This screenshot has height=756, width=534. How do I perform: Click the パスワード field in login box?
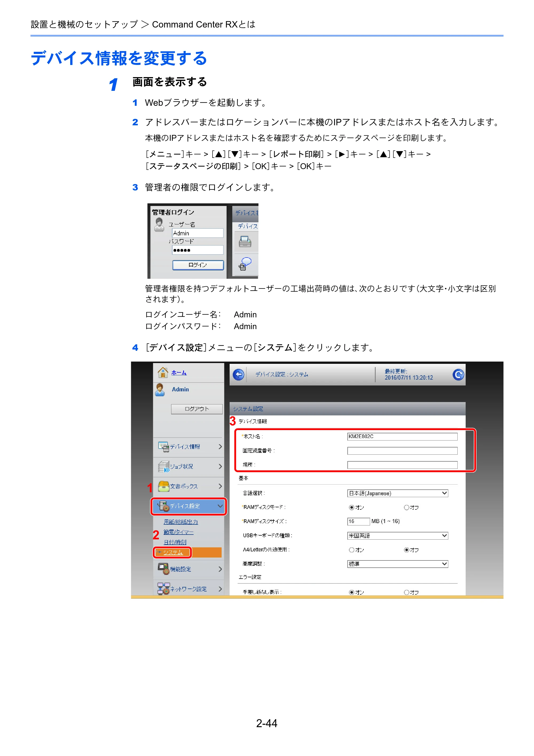point(198,250)
